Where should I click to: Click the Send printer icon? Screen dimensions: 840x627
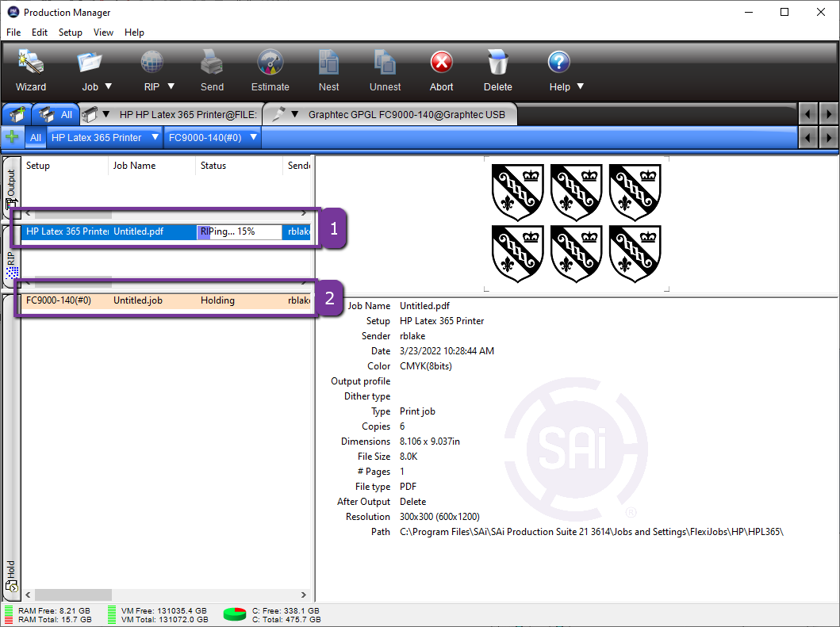point(212,63)
